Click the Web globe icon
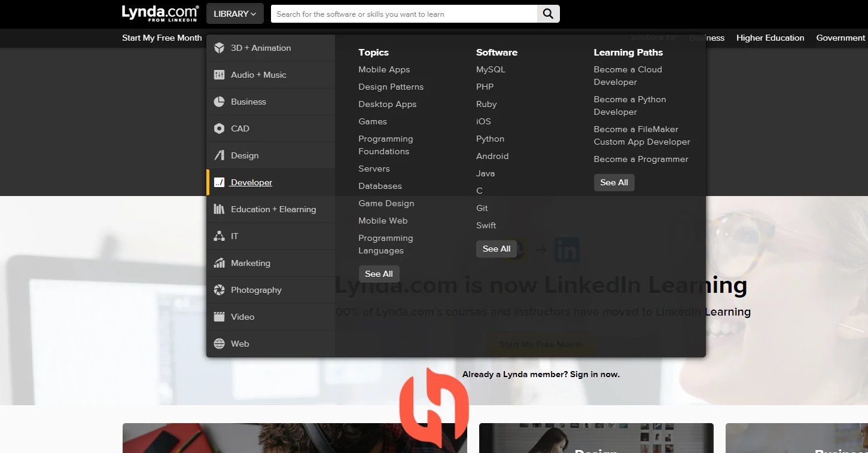 (x=220, y=344)
